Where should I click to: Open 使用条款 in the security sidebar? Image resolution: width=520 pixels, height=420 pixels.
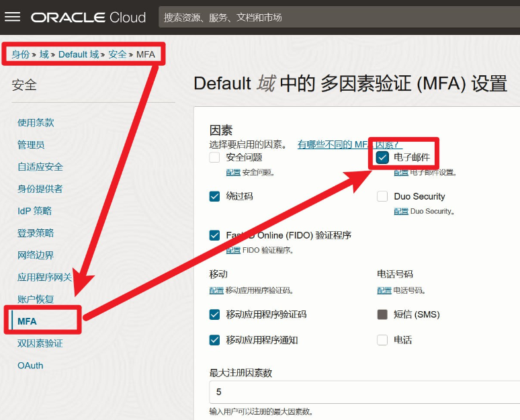36,123
